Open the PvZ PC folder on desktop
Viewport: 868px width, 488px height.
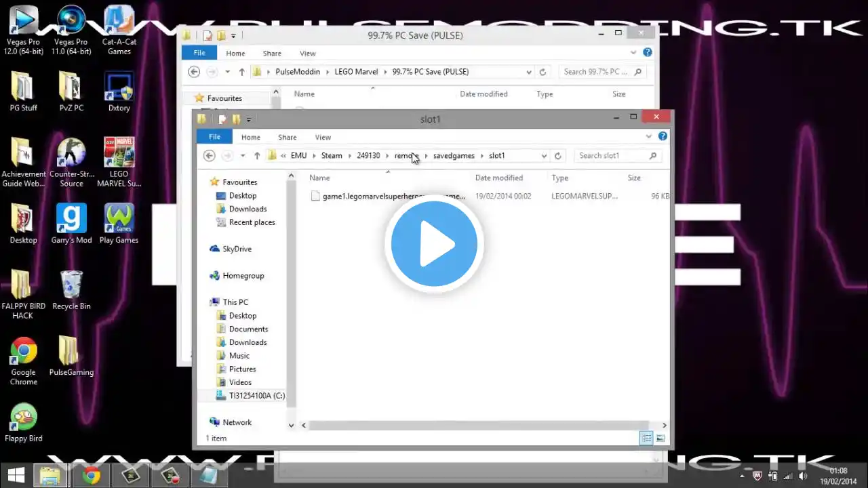click(x=71, y=91)
